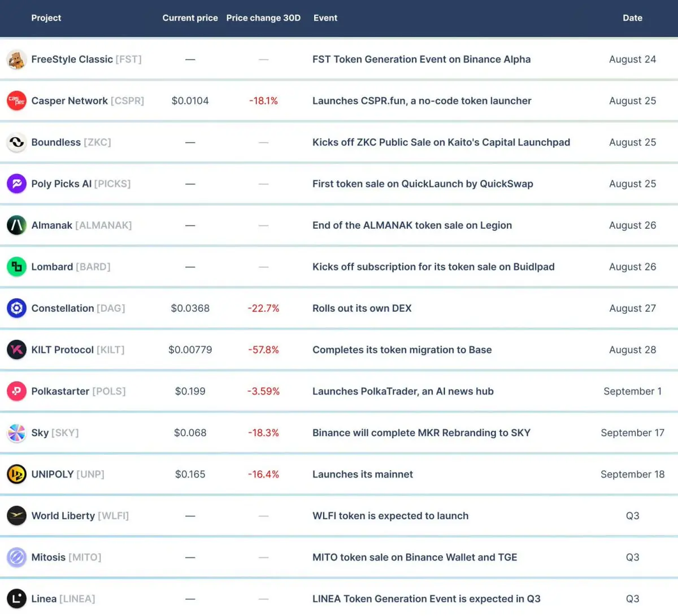Select the -22.7% price change value
This screenshot has width=678, height=616.
tap(263, 308)
